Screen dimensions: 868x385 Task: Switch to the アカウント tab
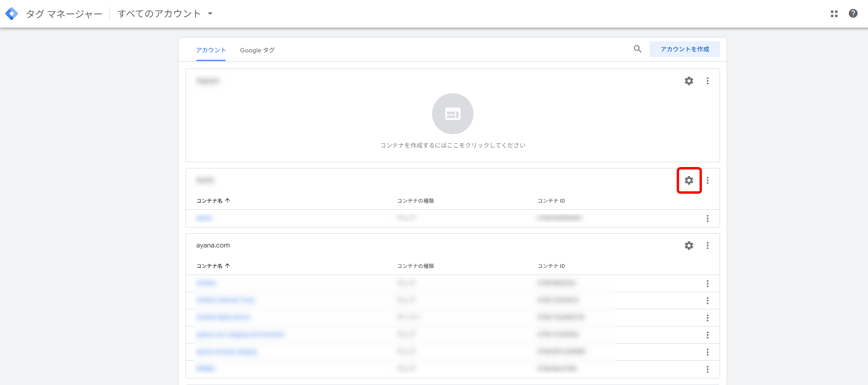tap(211, 50)
